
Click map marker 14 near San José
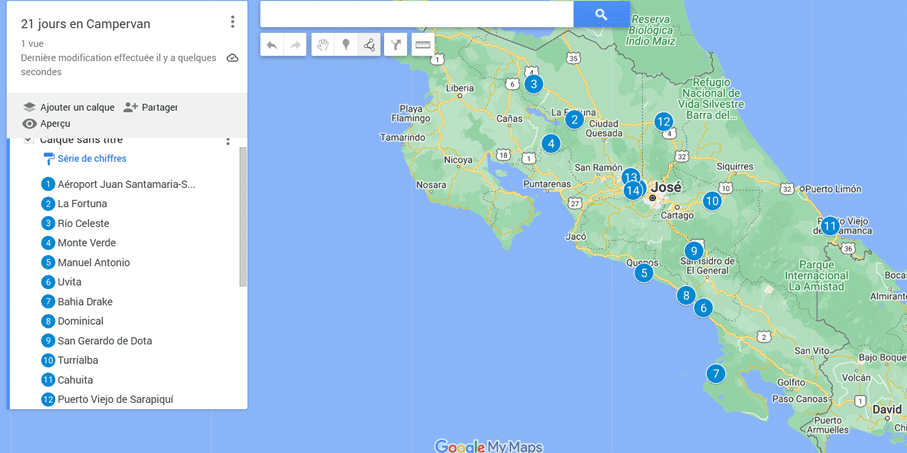click(633, 190)
